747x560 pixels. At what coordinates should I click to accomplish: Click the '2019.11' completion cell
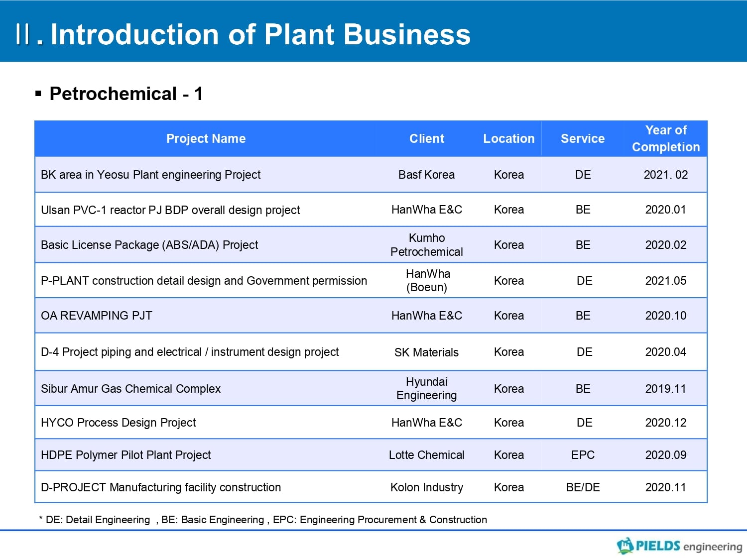coord(666,389)
